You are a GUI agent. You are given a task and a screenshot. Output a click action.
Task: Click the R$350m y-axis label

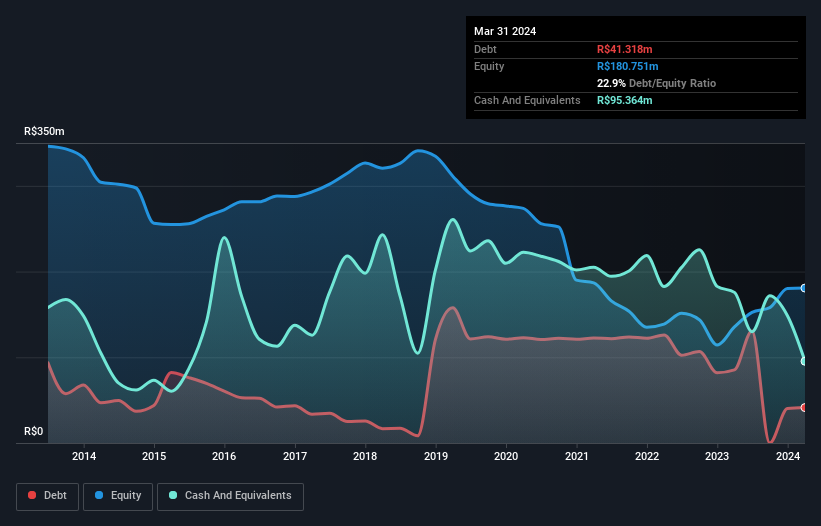tap(44, 131)
